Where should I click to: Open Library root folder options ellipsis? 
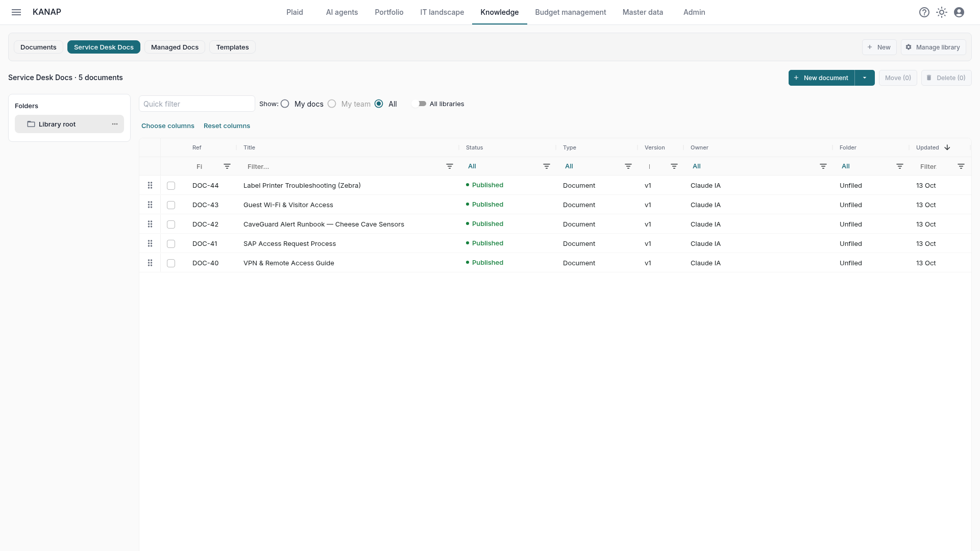pos(115,124)
